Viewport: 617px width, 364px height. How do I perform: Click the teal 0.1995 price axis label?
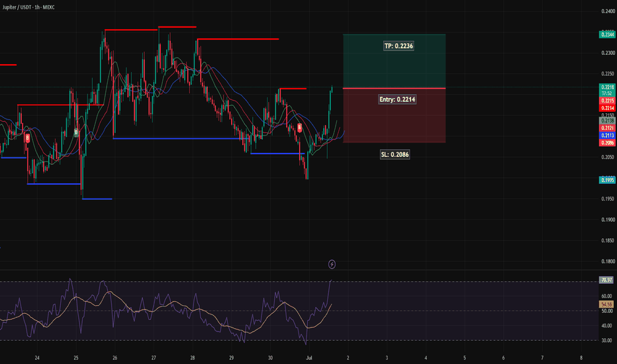click(x=607, y=180)
